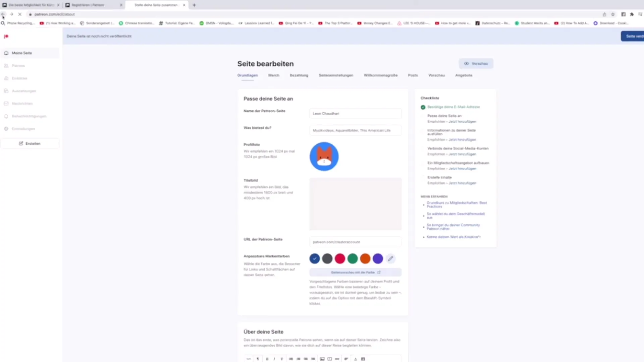Click the Patreon logo in the sidebar

pyautogui.click(x=6, y=36)
